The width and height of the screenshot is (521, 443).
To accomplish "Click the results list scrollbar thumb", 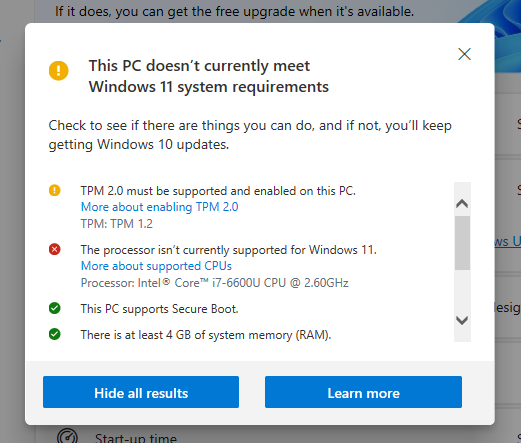I will [462, 243].
